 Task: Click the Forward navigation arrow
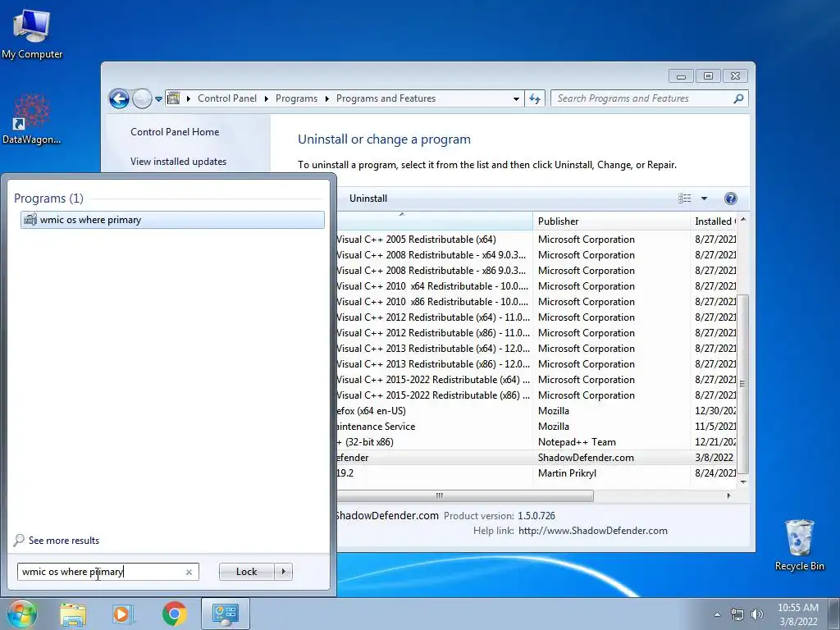pos(142,98)
